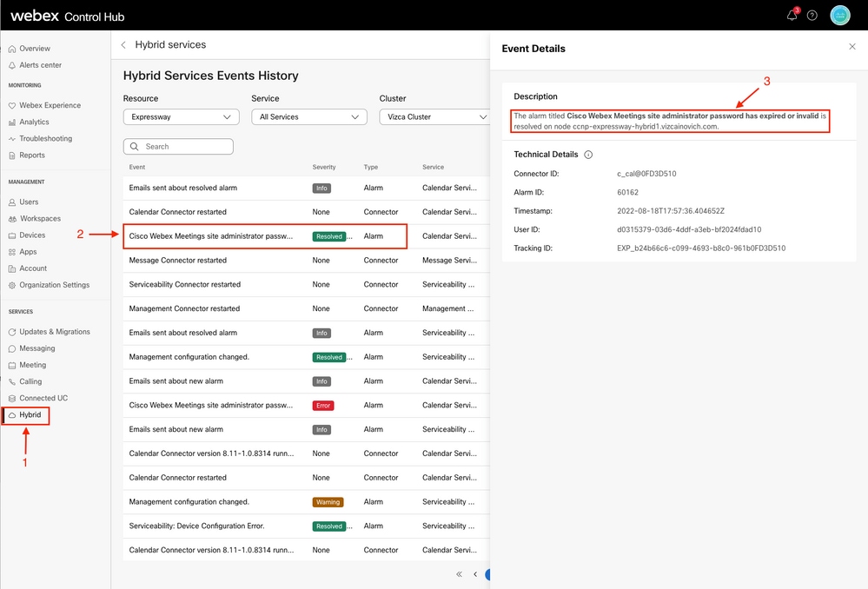Select the Calendar Connector restarted event row
The image size is (868, 589).
pos(178,212)
